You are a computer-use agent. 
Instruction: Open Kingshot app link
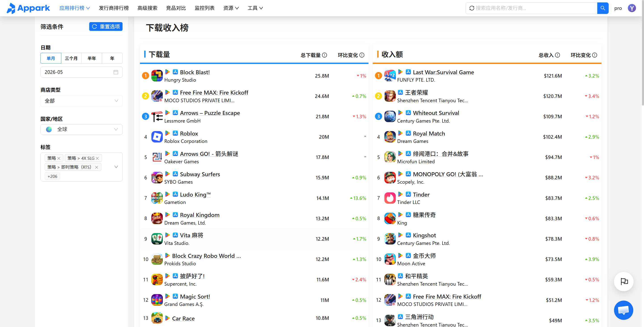coord(424,235)
